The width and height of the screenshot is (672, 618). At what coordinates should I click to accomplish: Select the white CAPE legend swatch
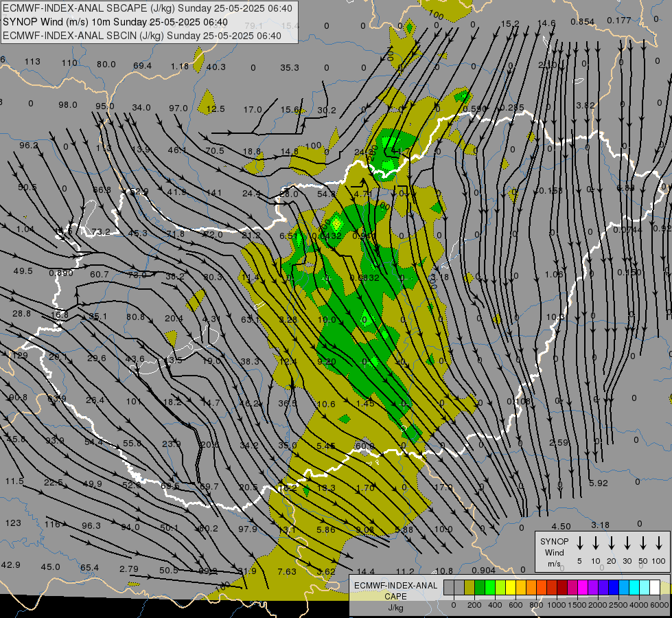pos(655,588)
